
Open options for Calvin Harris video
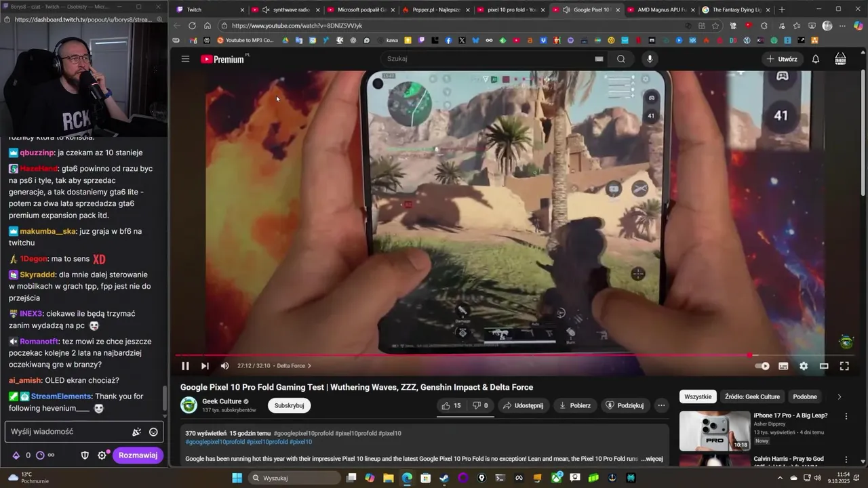tap(846, 460)
